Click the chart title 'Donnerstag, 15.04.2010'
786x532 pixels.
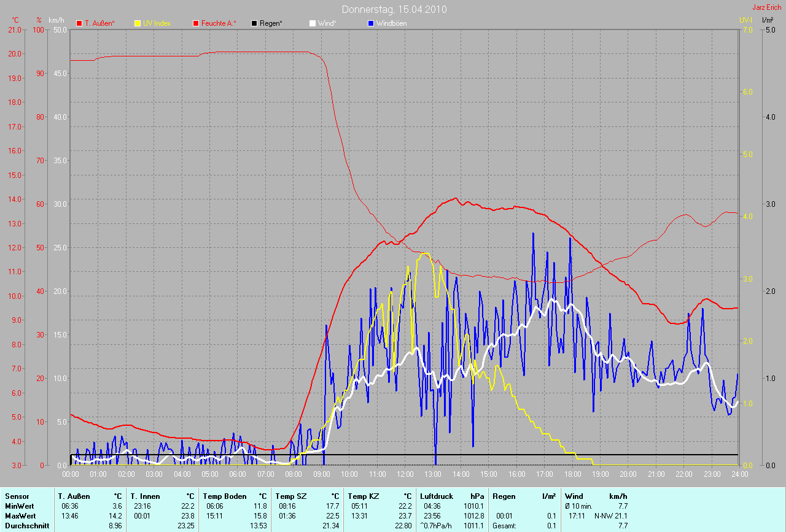(394, 9)
